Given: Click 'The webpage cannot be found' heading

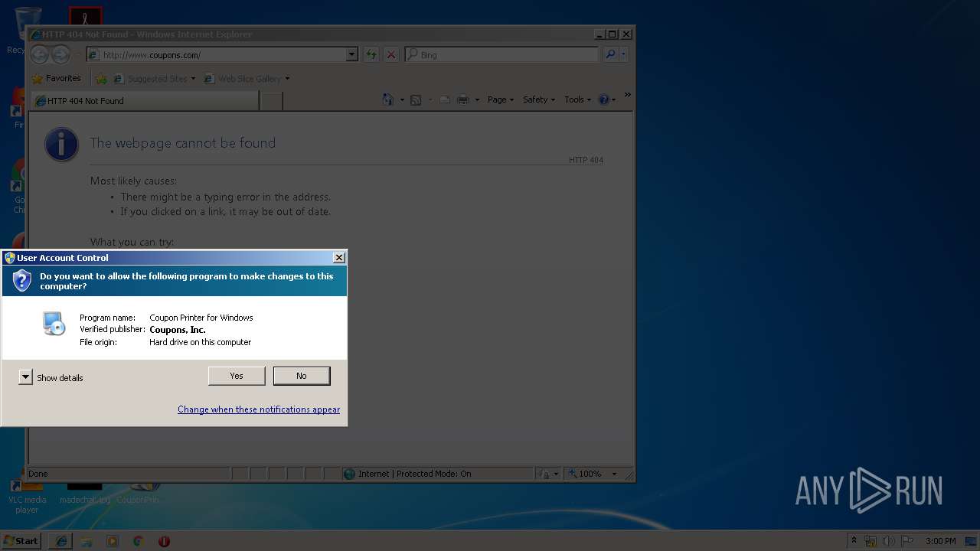Looking at the screenshot, I should tap(183, 143).
